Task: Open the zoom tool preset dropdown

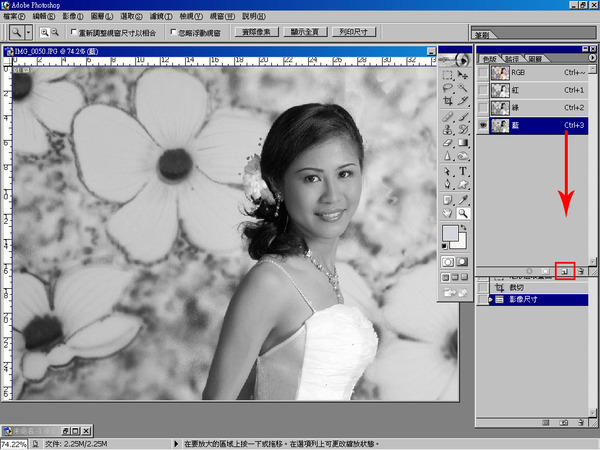Action: pyautogui.click(x=27, y=32)
